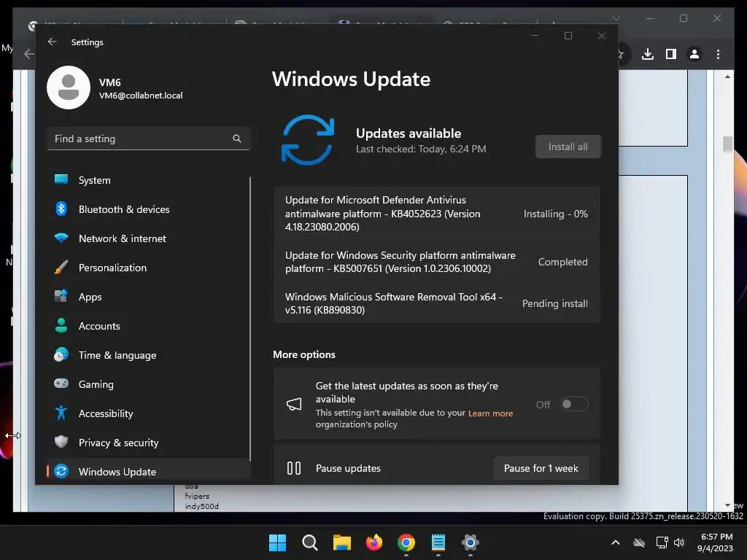Click the Personalization paintbrush icon
This screenshot has height=560, width=747.
[61, 267]
